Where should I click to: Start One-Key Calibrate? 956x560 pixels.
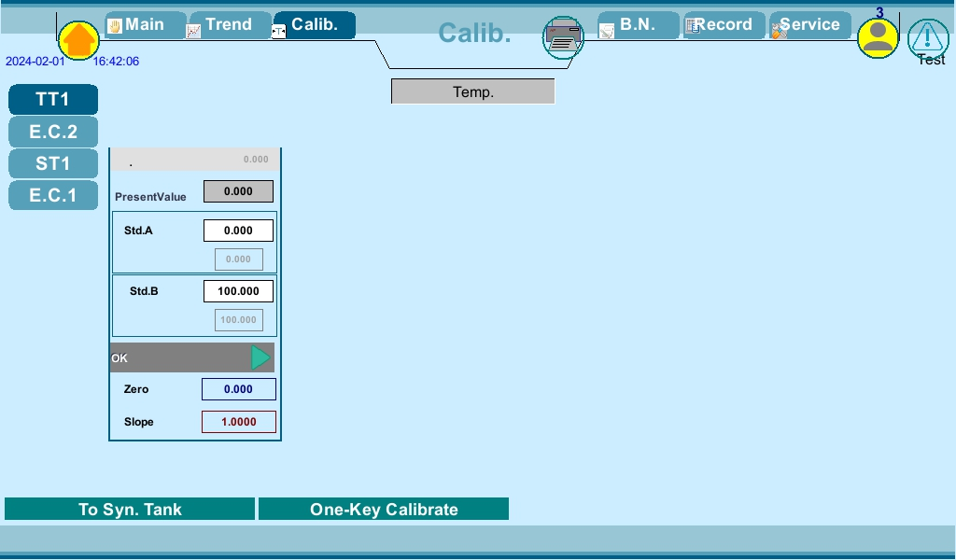tap(384, 510)
